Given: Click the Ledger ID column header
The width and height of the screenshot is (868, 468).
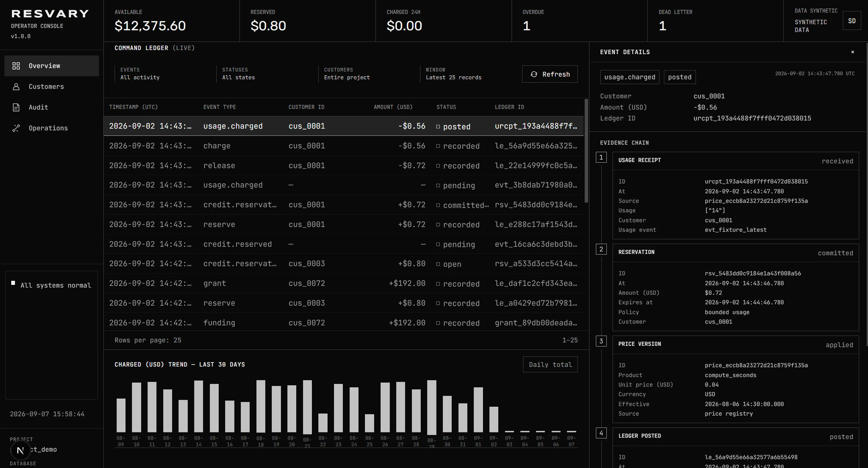Looking at the screenshot, I should tap(509, 107).
